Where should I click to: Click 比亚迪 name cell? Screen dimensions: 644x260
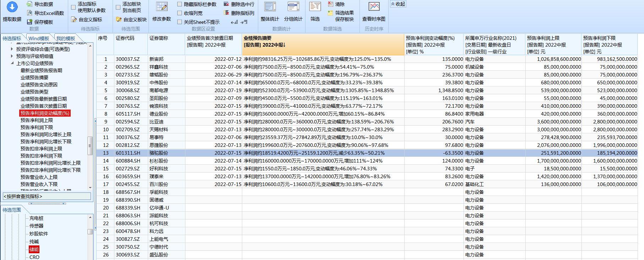pos(166,122)
